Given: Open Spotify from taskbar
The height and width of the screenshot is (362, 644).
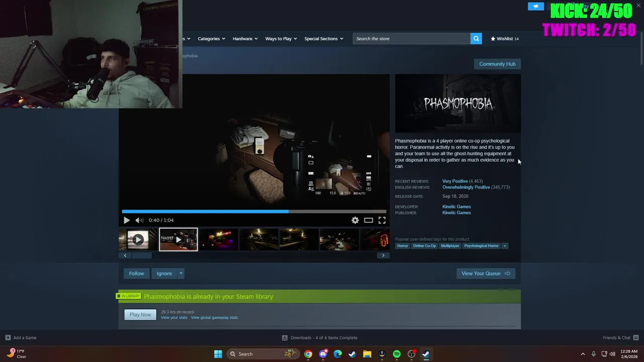Looking at the screenshot, I should click(x=396, y=354).
